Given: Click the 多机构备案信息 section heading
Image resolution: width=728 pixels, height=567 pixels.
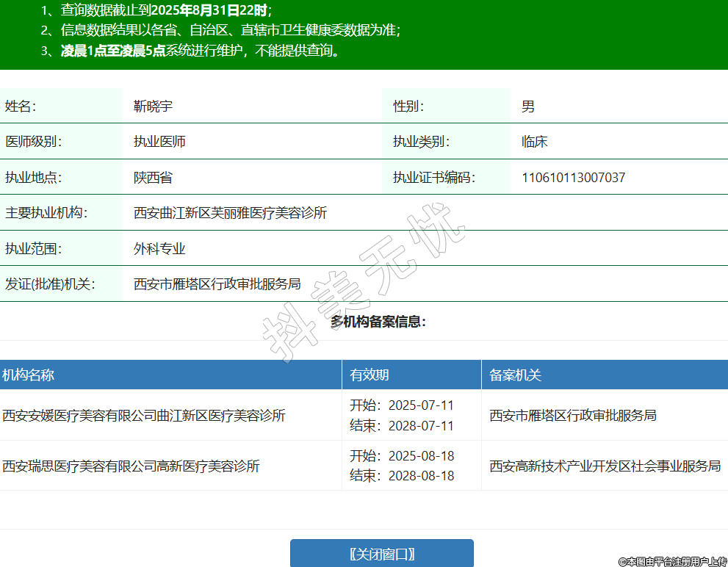Looking at the screenshot, I should (x=378, y=322).
